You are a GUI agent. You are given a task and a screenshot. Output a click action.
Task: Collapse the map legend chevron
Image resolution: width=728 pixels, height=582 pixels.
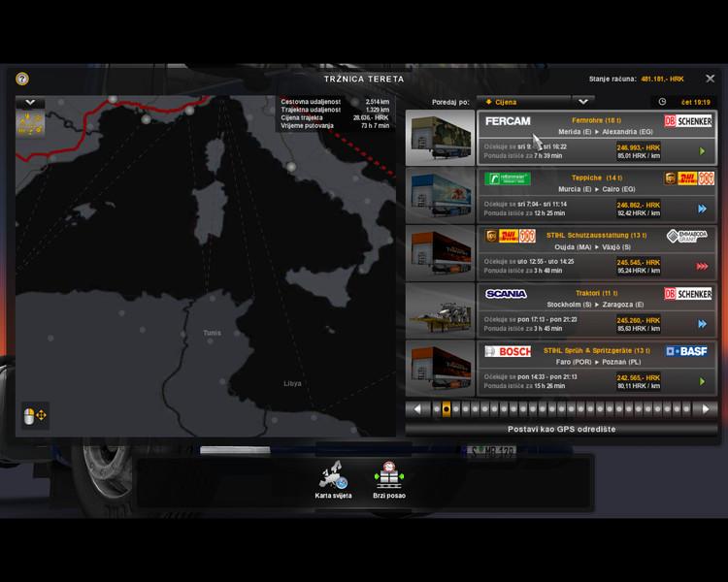tap(30, 102)
